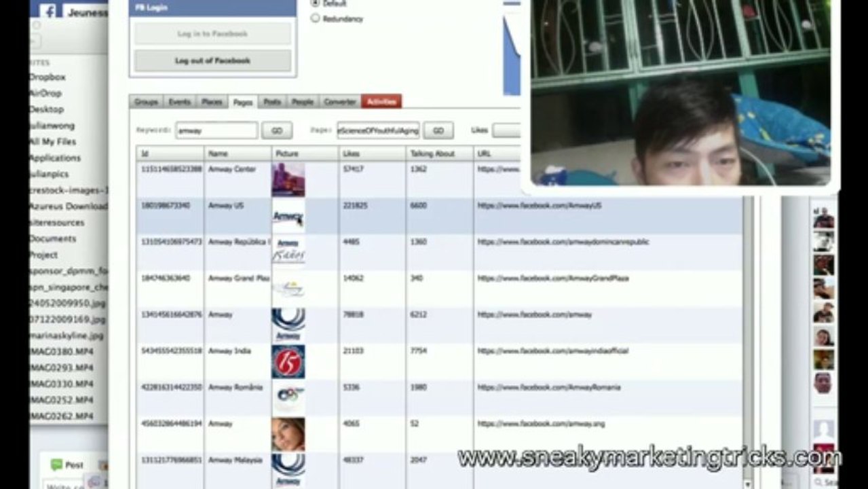Click the 6212 talking about value

pyautogui.click(x=419, y=314)
